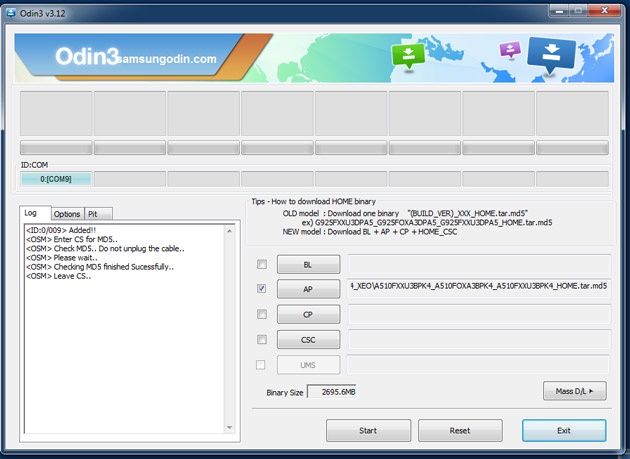Click 'Check MD5.. Do not unplug the cable..' line
The width and height of the screenshot is (630, 459).
coord(105,248)
